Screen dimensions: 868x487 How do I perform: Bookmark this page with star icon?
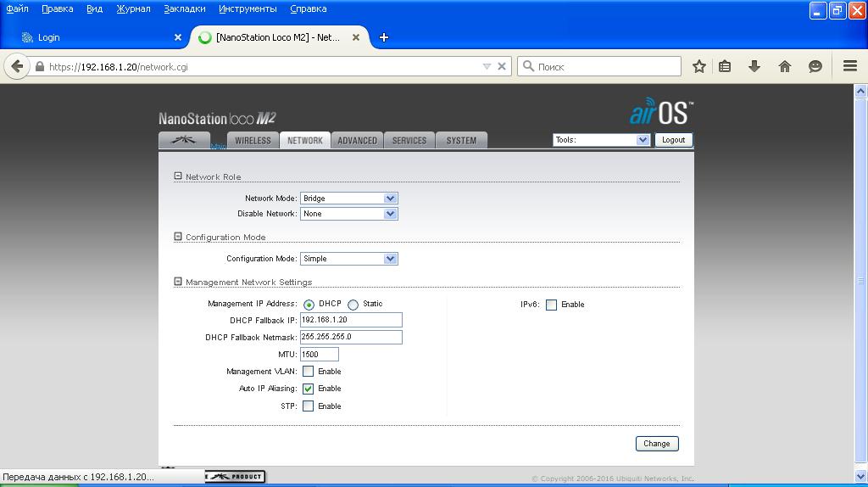(x=699, y=66)
